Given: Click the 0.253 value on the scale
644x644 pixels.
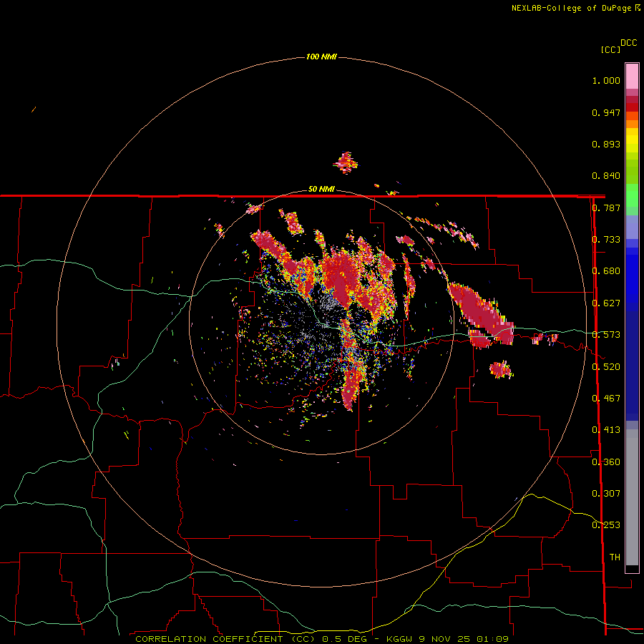Looking at the screenshot, I should point(606,525).
